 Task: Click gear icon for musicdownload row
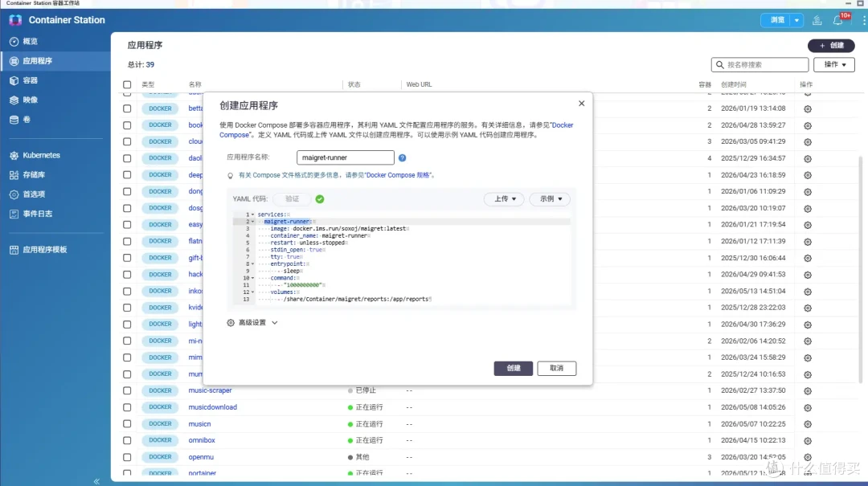[x=808, y=408]
